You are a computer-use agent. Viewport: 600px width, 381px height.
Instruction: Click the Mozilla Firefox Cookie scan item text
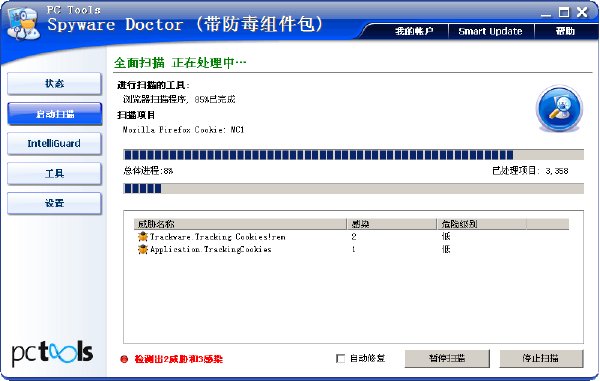click(183, 130)
